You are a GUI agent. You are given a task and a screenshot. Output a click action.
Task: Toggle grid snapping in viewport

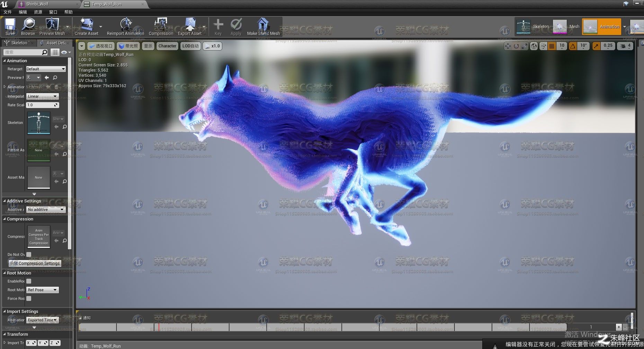pyautogui.click(x=552, y=46)
